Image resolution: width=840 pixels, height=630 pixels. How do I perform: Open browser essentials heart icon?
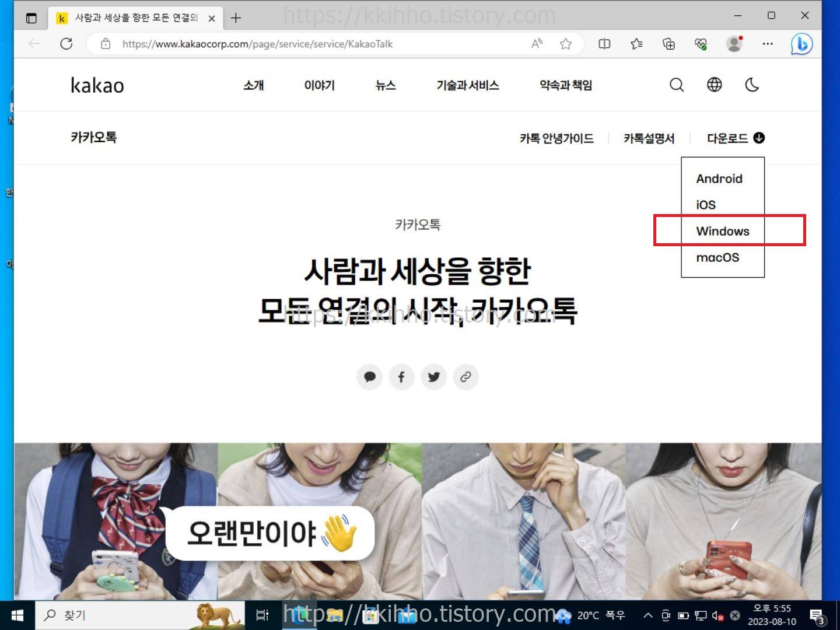701,44
